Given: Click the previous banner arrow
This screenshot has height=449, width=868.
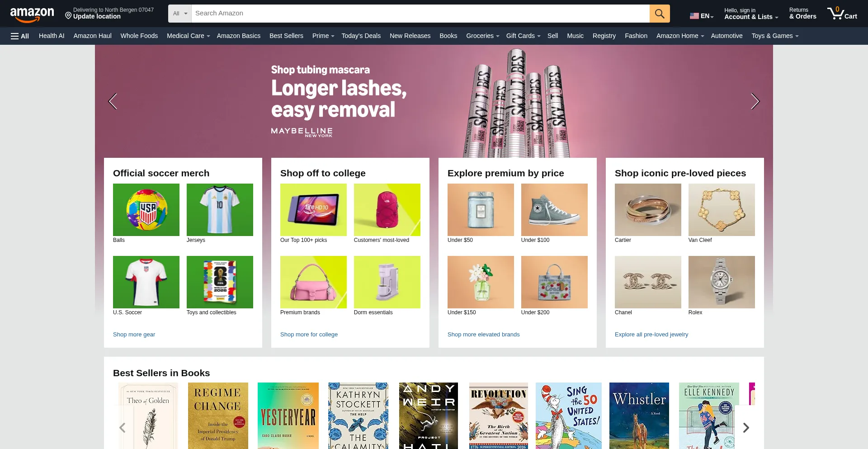Looking at the screenshot, I should tap(113, 101).
